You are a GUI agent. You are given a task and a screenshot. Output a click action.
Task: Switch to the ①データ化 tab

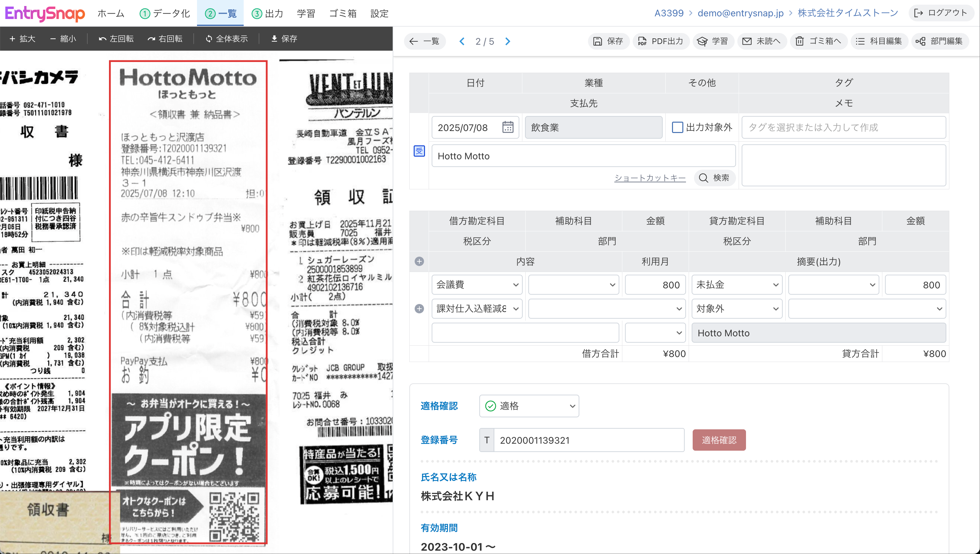tap(165, 13)
